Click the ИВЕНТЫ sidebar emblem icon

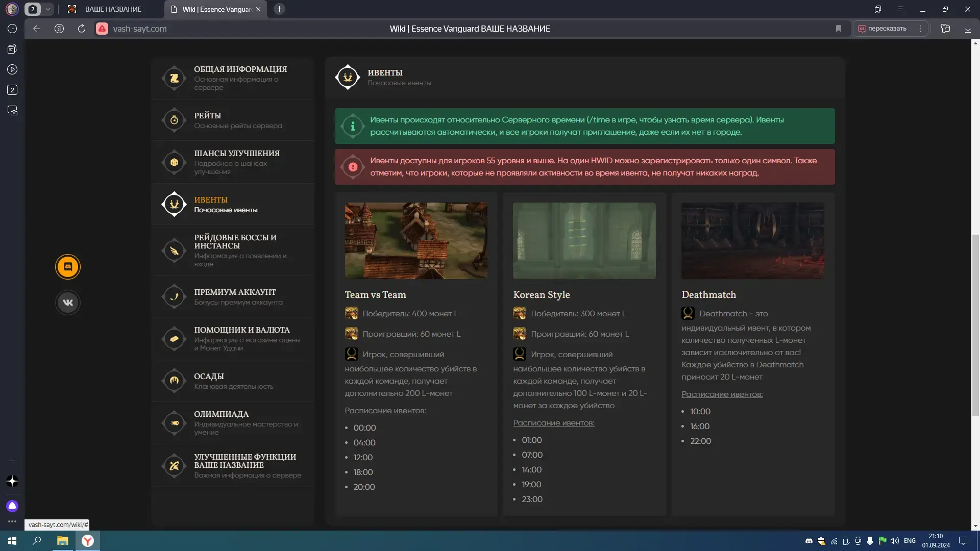(x=174, y=204)
